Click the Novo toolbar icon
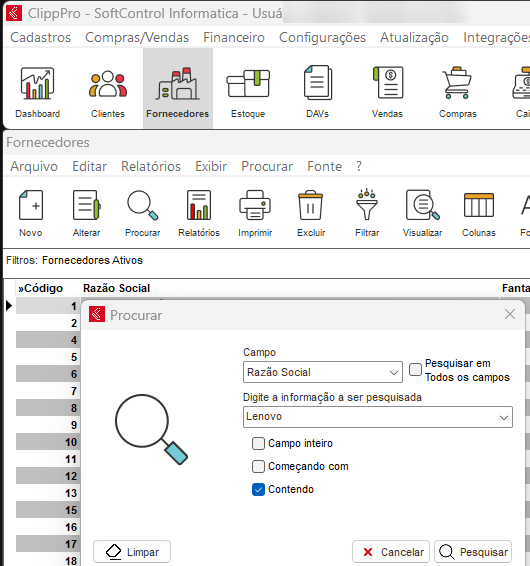The height and width of the screenshot is (566, 530). coord(31,205)
